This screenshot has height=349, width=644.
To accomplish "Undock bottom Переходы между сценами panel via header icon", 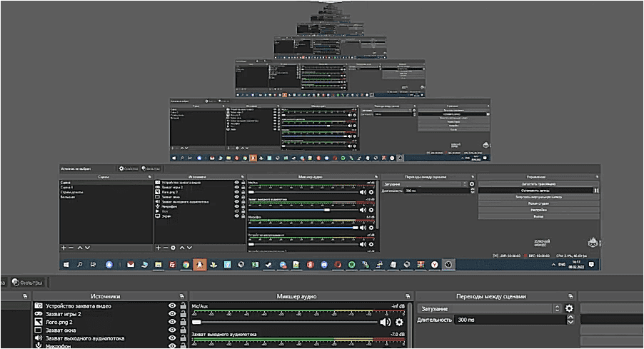I will pos(571,295).
